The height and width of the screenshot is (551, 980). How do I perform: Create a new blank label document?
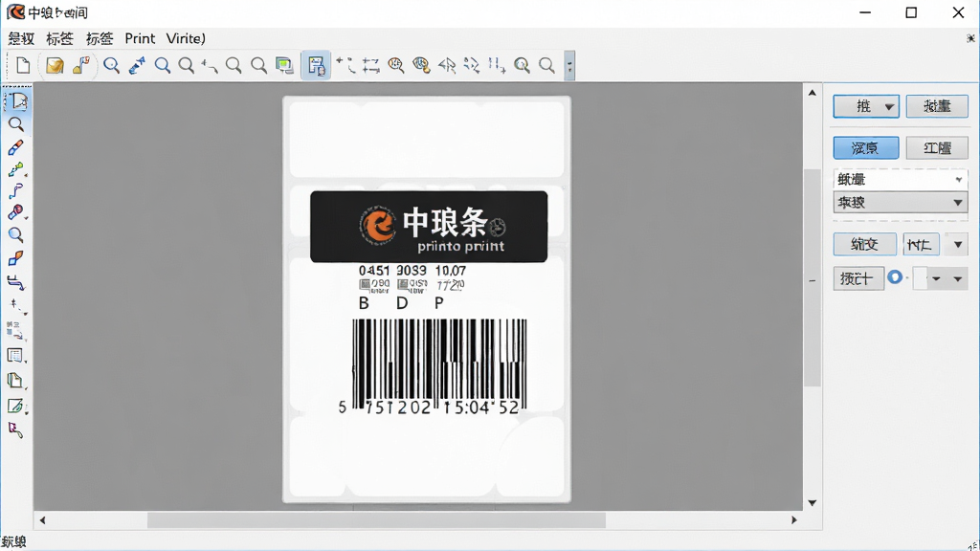23,65
